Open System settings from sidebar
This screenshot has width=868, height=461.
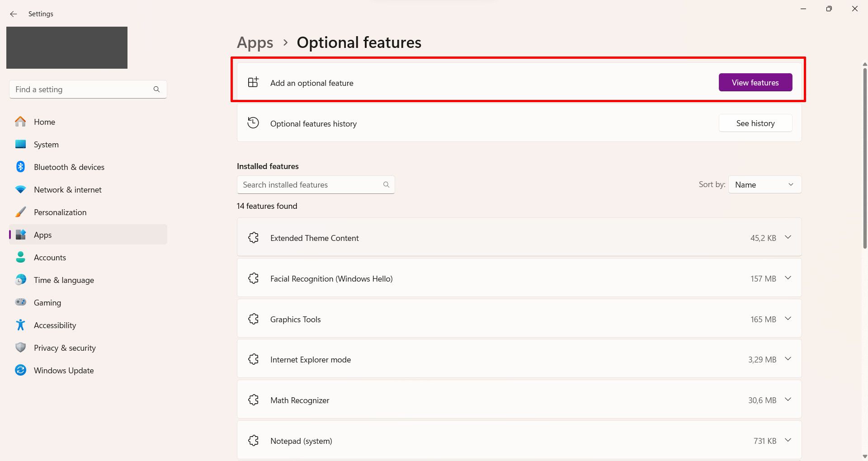pos(46,145)
